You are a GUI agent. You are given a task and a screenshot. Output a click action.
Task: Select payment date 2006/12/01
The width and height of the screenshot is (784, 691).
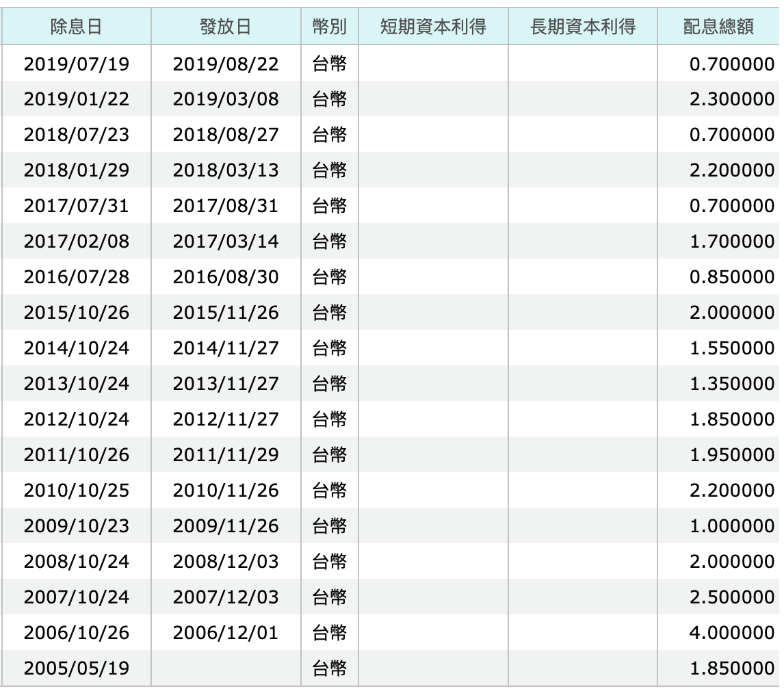pos(226,632)
